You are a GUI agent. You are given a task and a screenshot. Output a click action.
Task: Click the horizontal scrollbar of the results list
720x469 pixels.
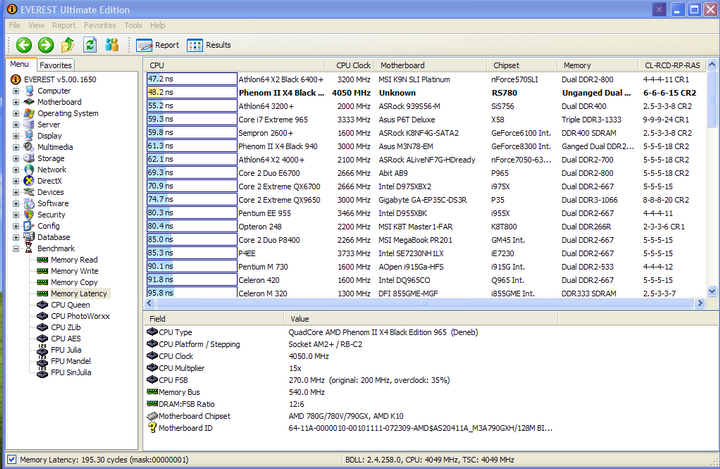coord(424,303)
